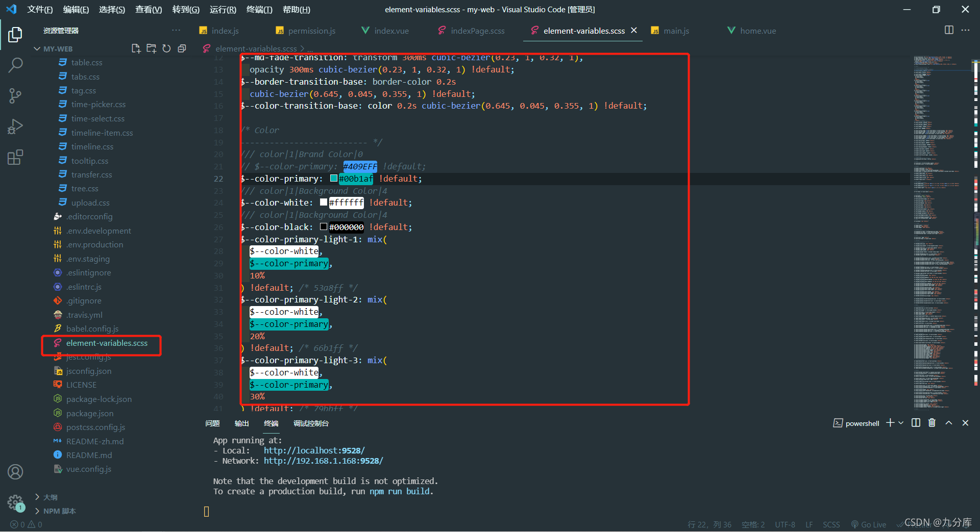
Task: Change language mode SCSS
Action: tap(831, 524)
